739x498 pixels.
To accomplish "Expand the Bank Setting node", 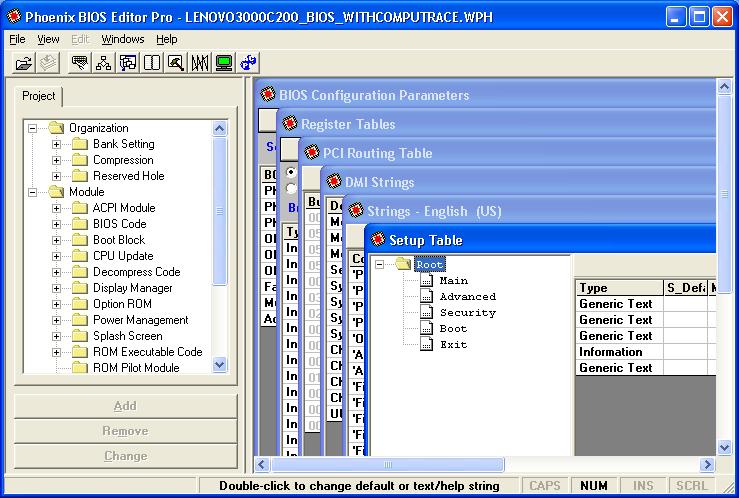I will tap(56, 144).
